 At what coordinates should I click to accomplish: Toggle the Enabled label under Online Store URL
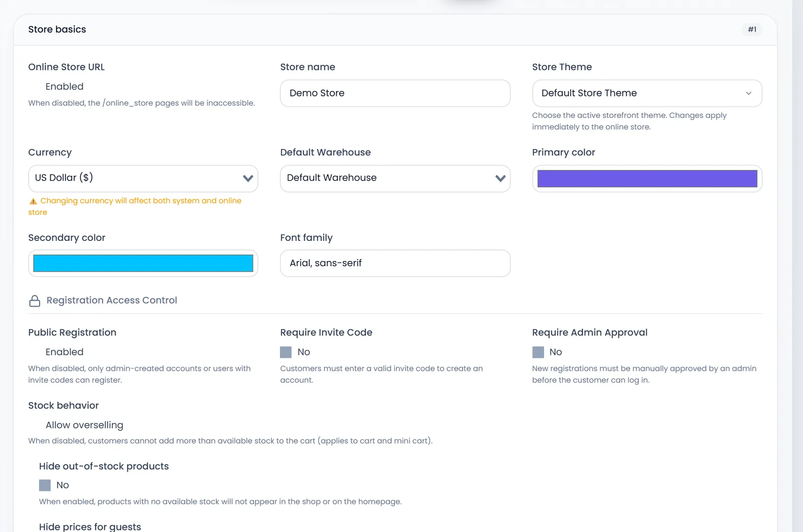pyautogui.click(x=64, y=86)
